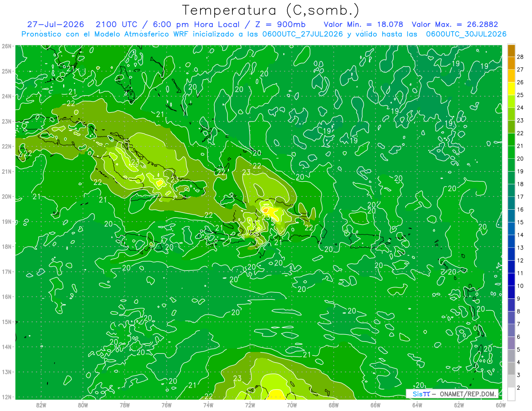Click the '2100 UTC / 6:00 pm Hora Local' text
The width and height of the screenshot is (532, 411).
pos(168,24)
